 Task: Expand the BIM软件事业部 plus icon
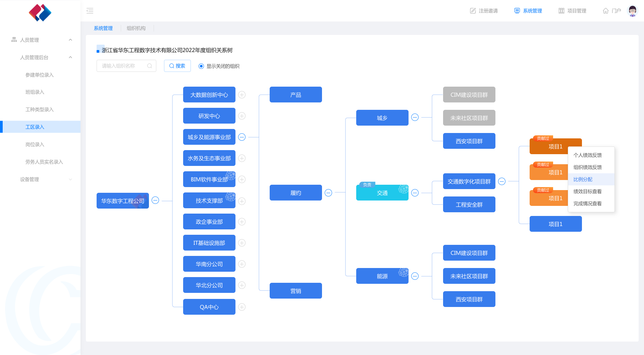pos(242,179)
